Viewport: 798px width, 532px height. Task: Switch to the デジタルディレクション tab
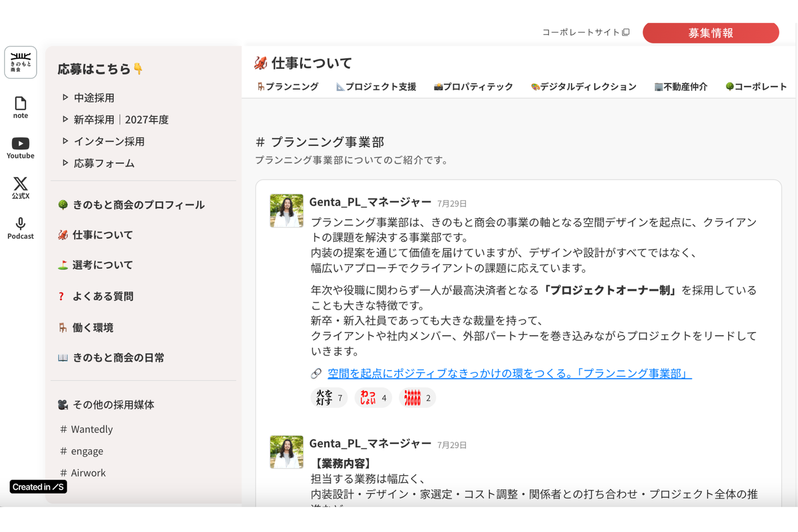584,86
